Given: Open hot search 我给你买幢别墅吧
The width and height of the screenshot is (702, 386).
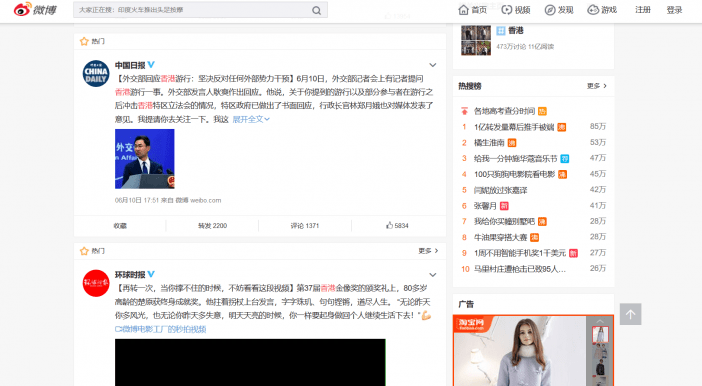Looking at the screenshot, I should point(504,222).
